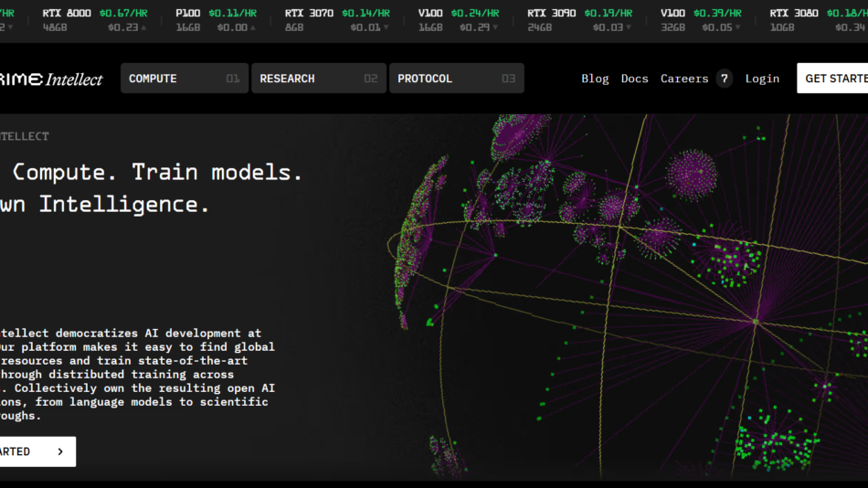The width and height of the screenshot is (868, 488).
Task: Click the Prime Intellect logo
Action: coord(51,80)
